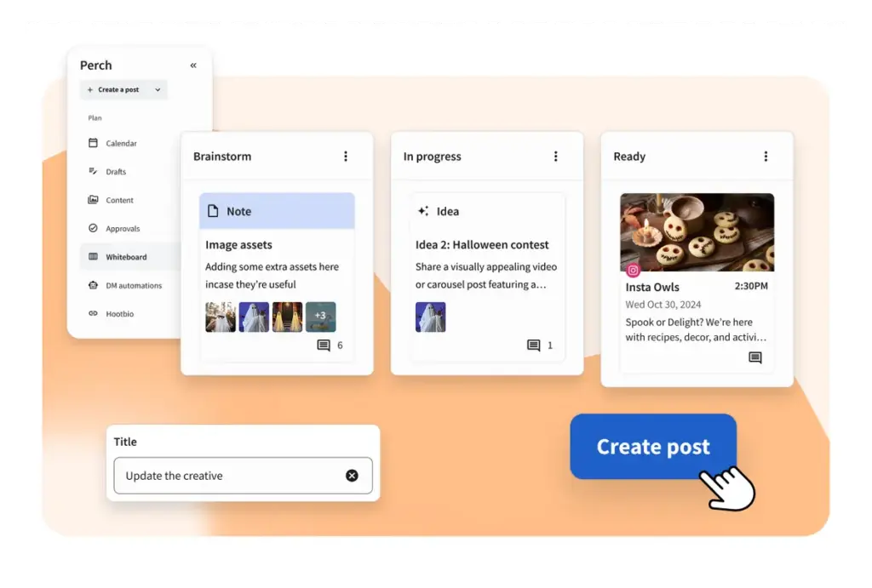Click the DM automations robot icon
The width and height of the screenshot is (872, 588).
93,285
